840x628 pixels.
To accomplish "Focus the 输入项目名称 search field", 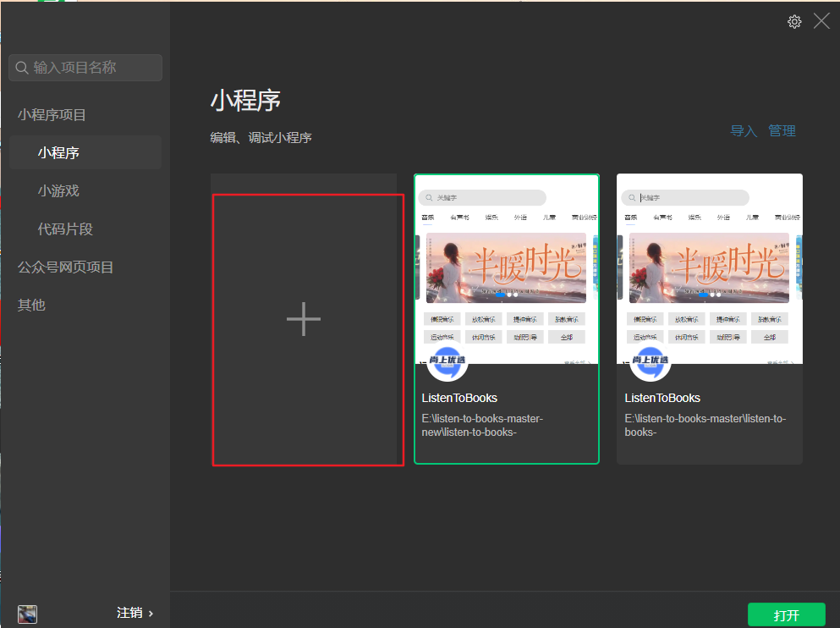I will (x=85, y=68).
